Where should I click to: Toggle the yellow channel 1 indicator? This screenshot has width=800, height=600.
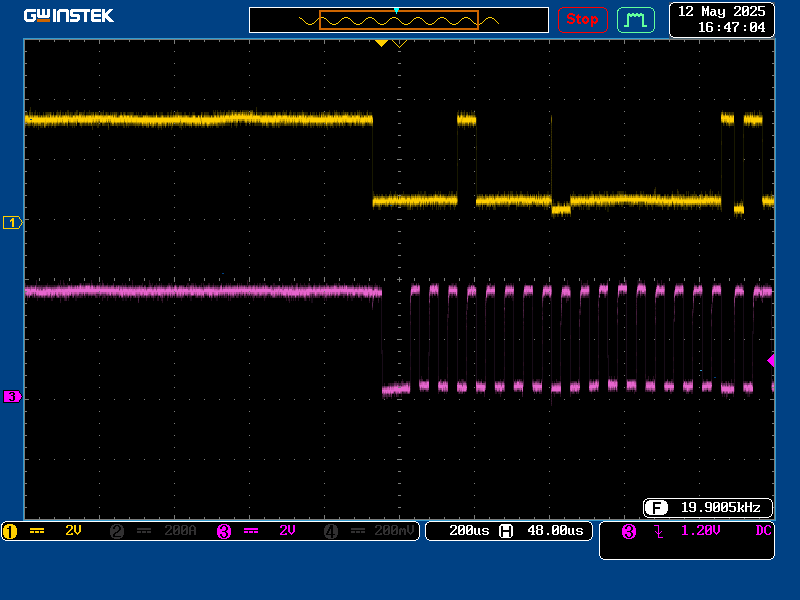(10, 531)
